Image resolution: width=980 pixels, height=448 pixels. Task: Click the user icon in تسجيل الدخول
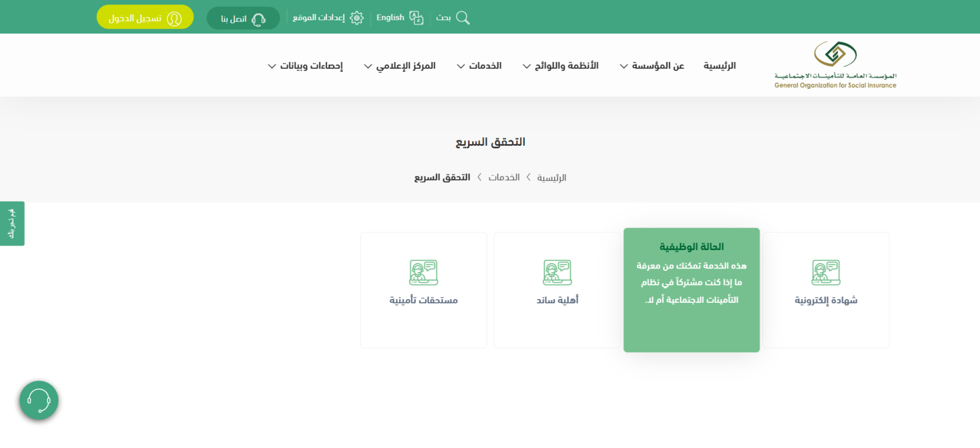(x=175, y=18)
